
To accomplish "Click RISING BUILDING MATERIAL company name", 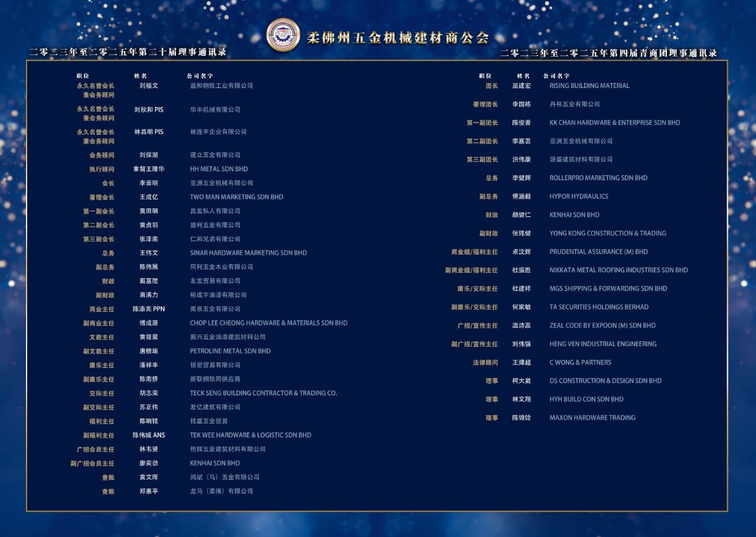I will [x=589, y=86].
